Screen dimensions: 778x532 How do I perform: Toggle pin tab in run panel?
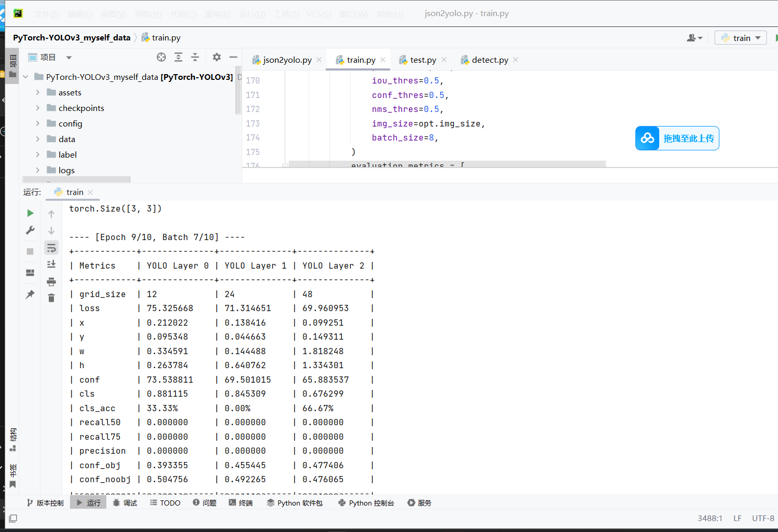pos(30,295)
